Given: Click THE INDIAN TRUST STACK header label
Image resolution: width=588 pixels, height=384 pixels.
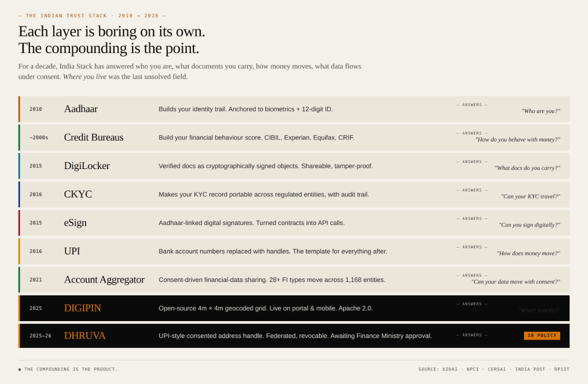Looking at the screenshot, I should coord(92,16).
